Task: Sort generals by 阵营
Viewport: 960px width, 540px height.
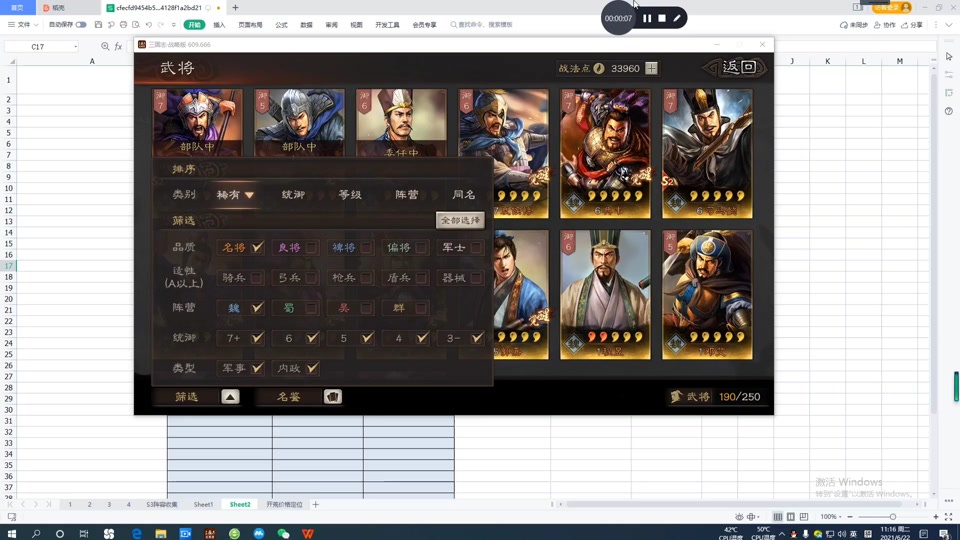Action: point(407,195)
